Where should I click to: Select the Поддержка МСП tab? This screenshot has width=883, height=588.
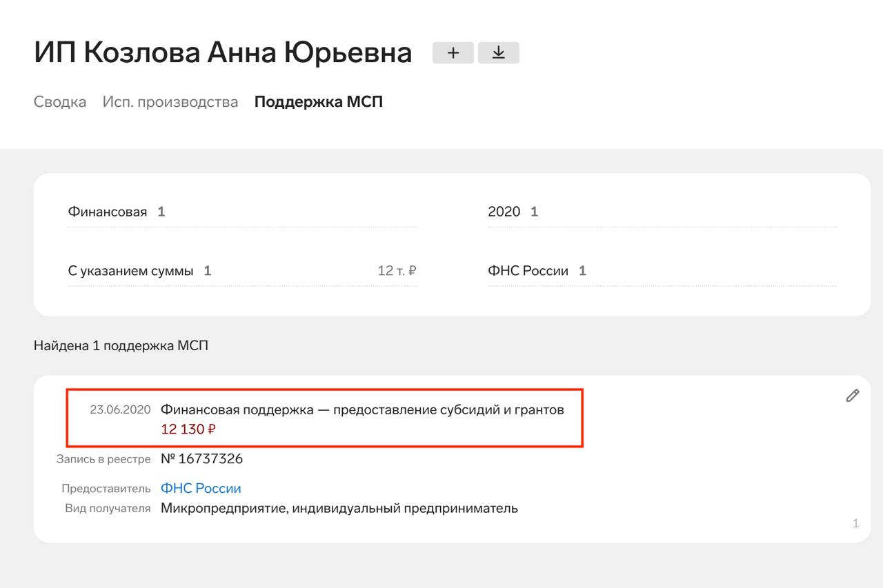pos(318,102)
